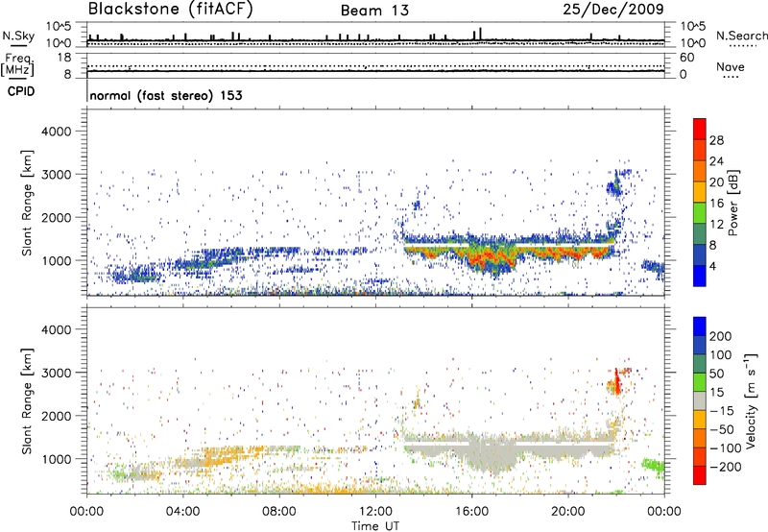
Task: Click the red velocity patch near 22:00
Action: (x=617, y=382)
